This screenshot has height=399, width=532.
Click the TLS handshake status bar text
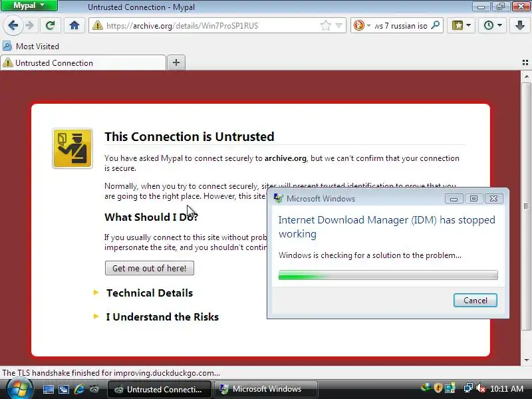(111, 373)
